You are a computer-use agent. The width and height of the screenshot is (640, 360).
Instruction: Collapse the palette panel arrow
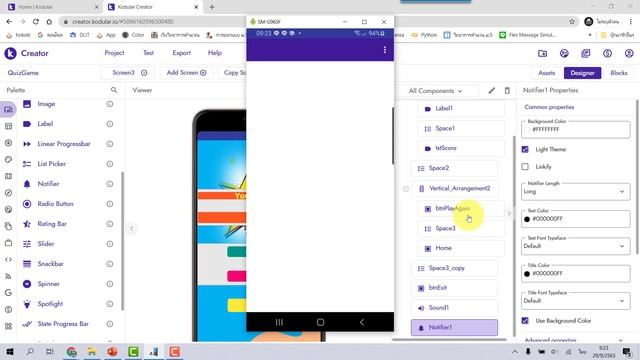pos(131,229)
